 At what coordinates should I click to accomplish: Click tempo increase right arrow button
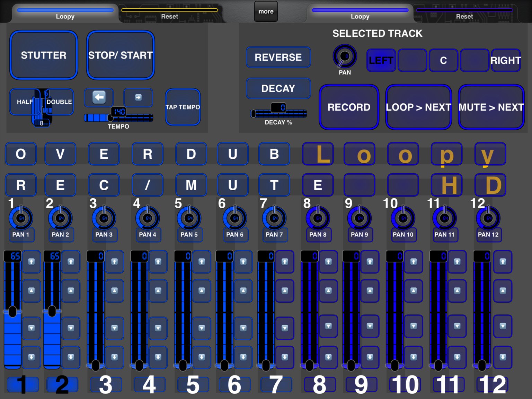(x=138, y=97)
